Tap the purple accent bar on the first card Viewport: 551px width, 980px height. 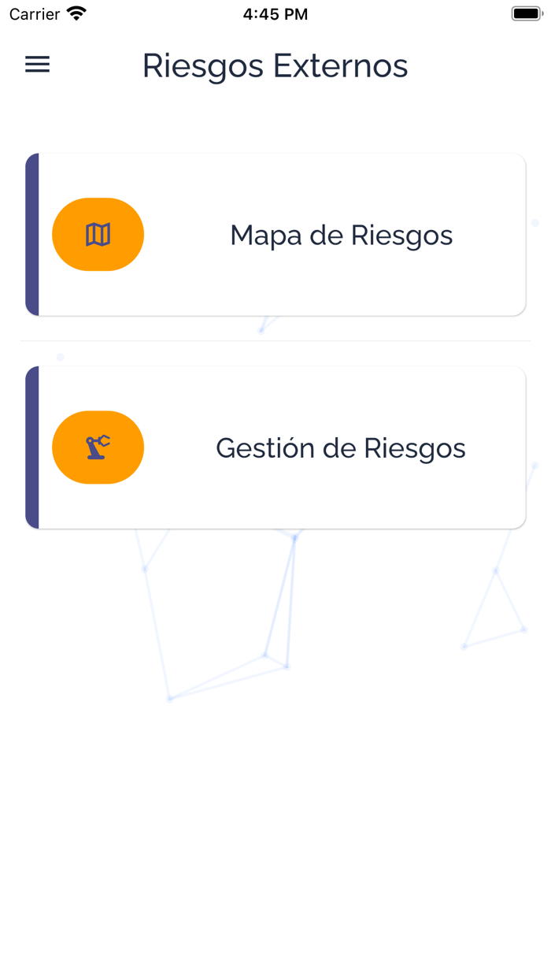(31, 234)
